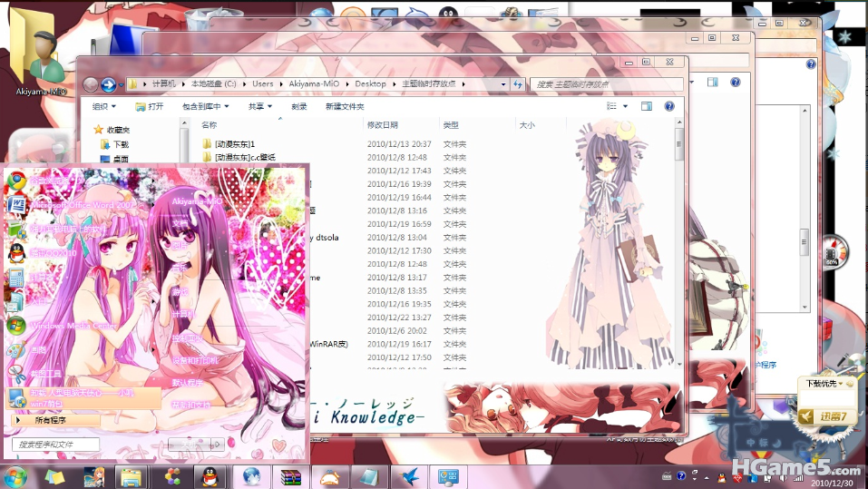Screen dimensions: 868x489
Task: Open the globe browser icon on the taskbar
Action: point(251,477)
